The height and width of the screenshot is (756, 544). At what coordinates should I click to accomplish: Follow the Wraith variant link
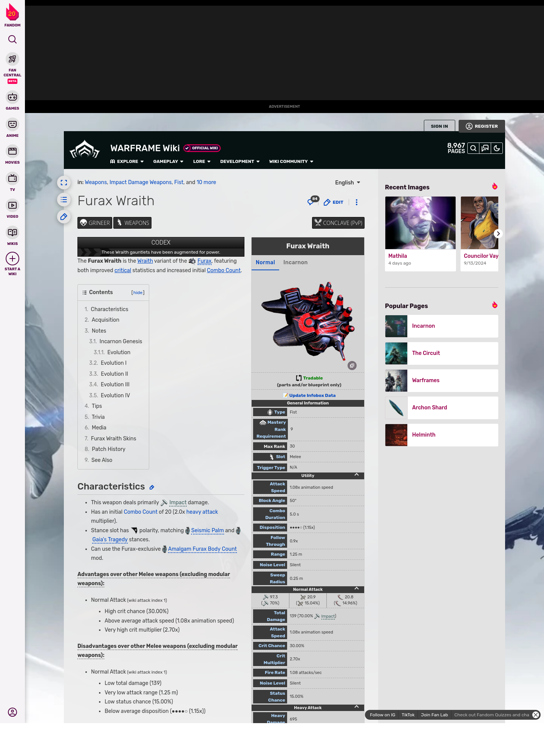click(x=145, y=261)
